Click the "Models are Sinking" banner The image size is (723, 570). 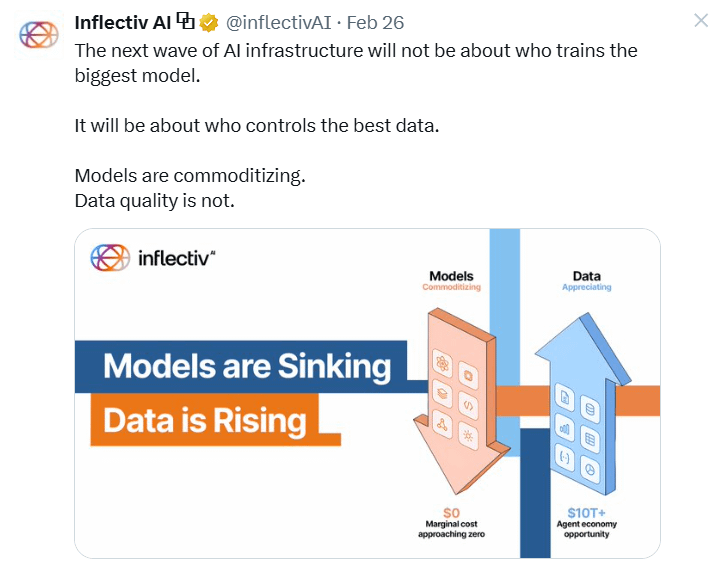246,366
